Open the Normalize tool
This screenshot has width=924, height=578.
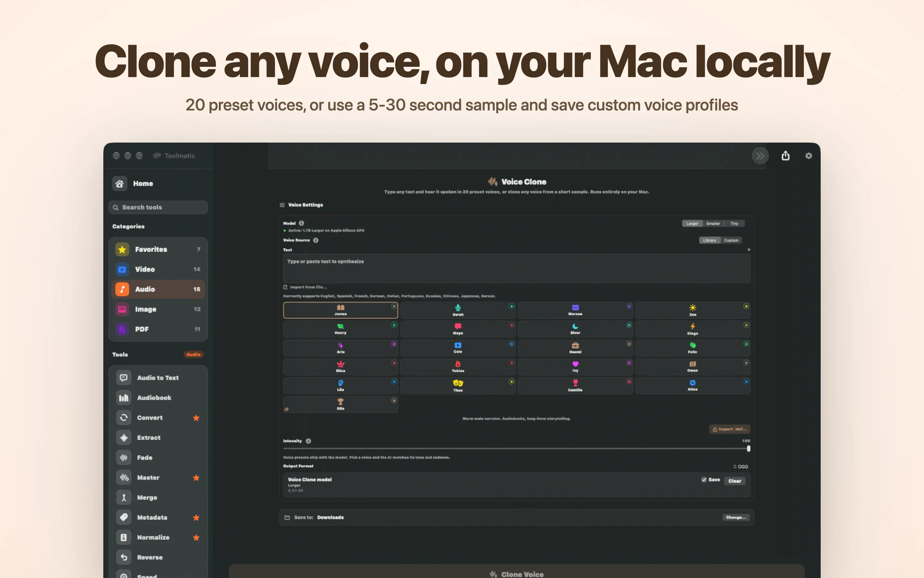(x=158, y=537)
